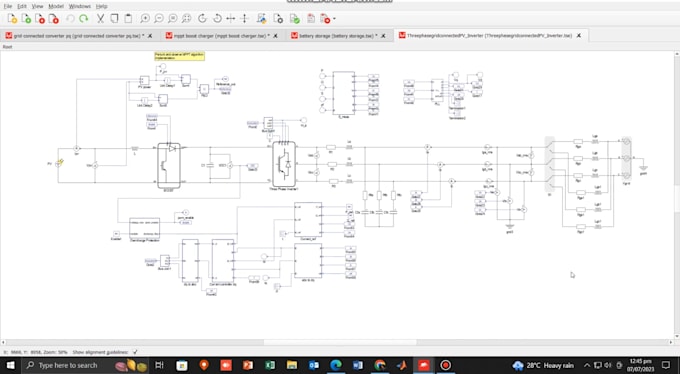This screenshot has width=680, height=374.
Task: Open the File menu
Action: [8, 6]
